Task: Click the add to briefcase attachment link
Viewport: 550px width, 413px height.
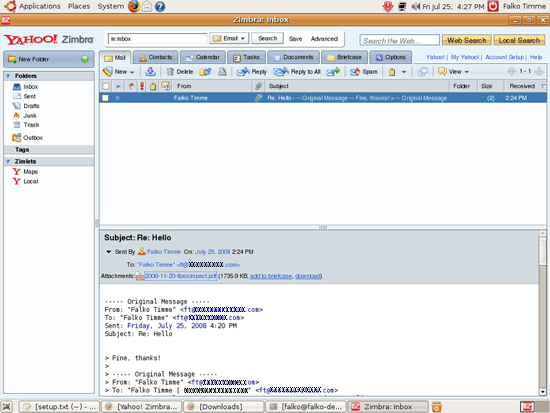Action: 270,276
